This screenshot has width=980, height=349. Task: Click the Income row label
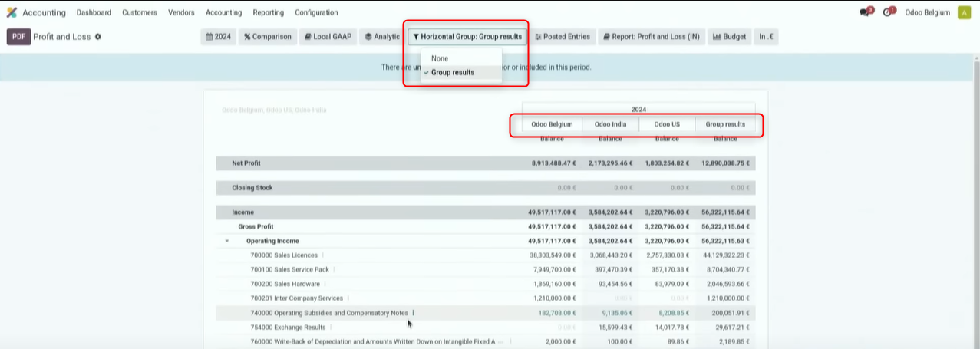pyautogui.click(x=243, y=212)
